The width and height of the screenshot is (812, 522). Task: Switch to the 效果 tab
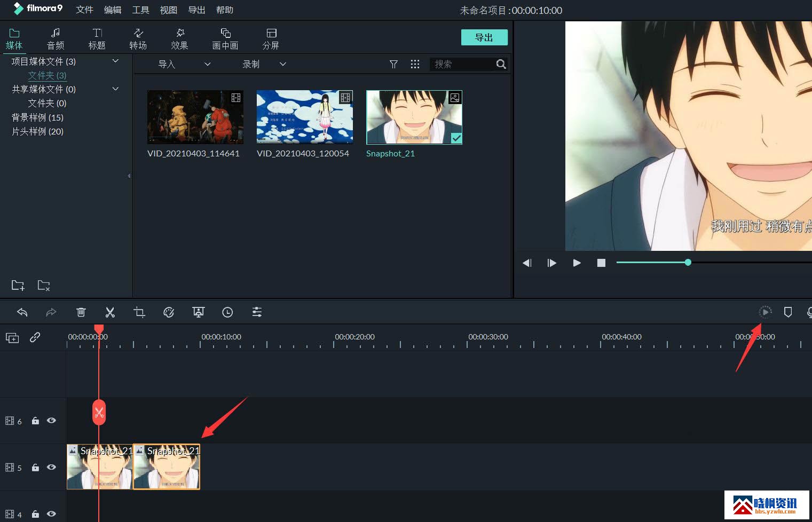[x=179, y=39]
